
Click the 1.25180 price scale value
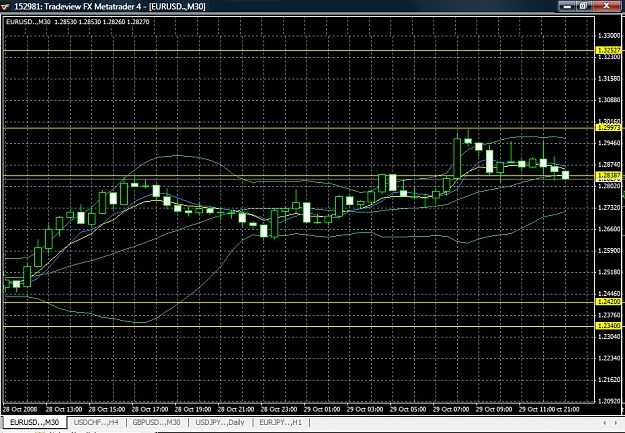click(x=609, y=272)
